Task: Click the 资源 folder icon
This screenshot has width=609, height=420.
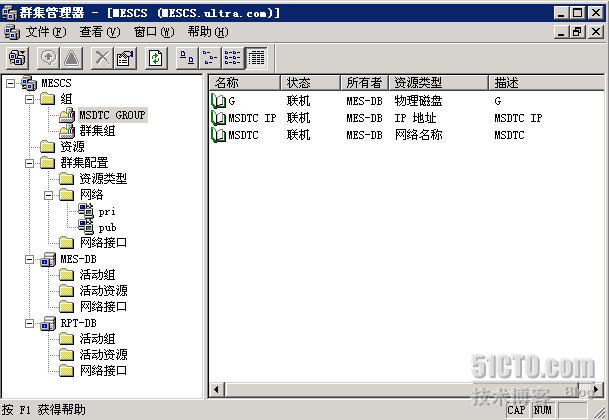Action: click(48, 147)
